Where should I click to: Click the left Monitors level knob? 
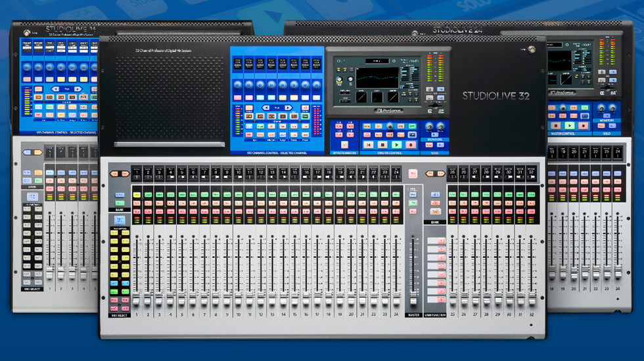pos(429,126)
